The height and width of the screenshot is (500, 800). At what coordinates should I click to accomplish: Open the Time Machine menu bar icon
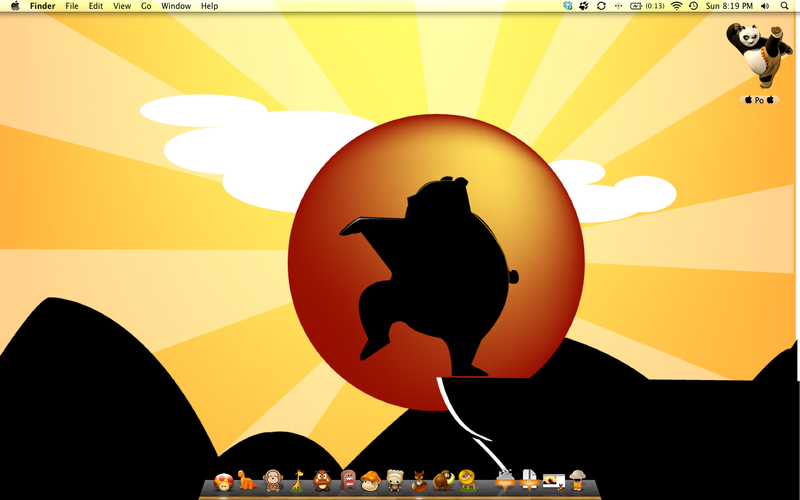pyautogui.click(x=693, y=6)
